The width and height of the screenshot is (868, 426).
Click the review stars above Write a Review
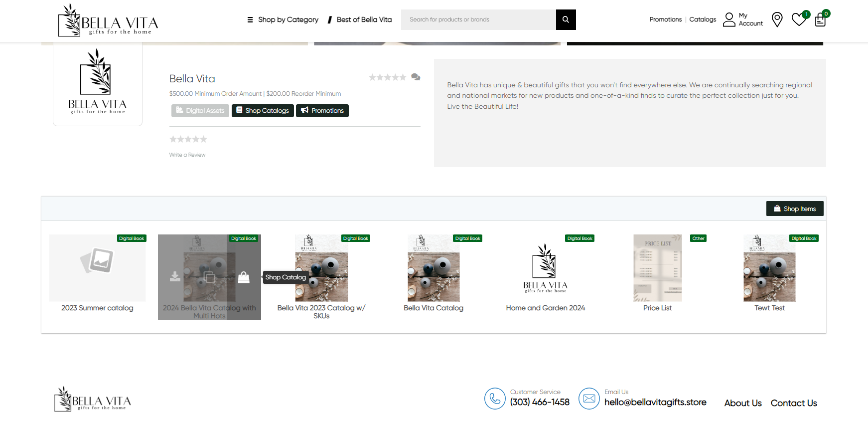tap(188, 139)
